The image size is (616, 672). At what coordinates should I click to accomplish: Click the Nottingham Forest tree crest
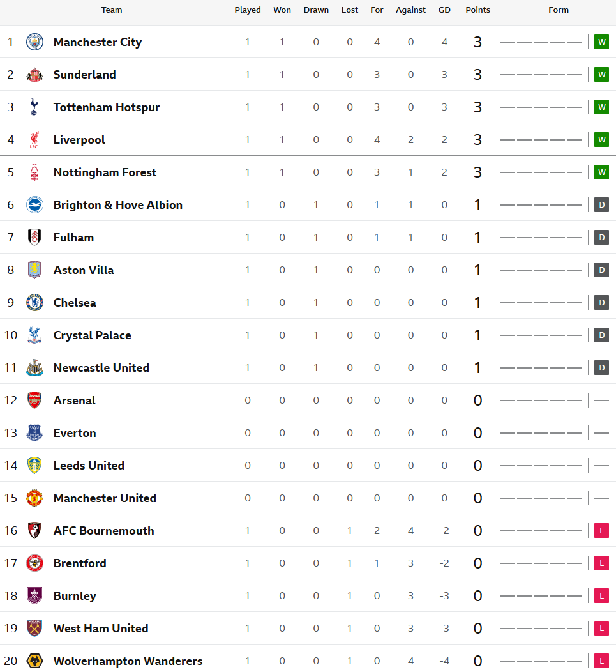pos(34,172)
